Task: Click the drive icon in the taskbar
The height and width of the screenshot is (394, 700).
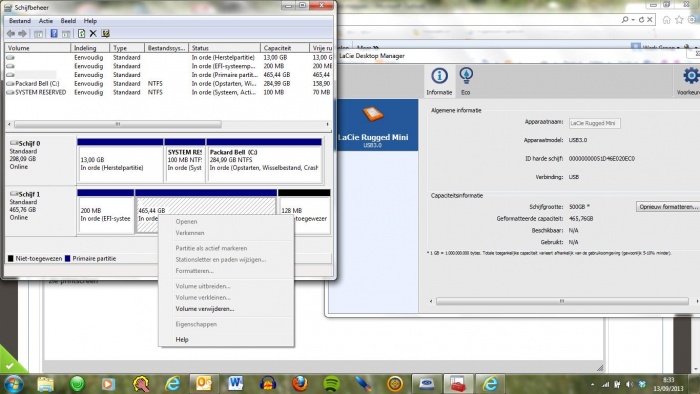Action: click(426, 383)
